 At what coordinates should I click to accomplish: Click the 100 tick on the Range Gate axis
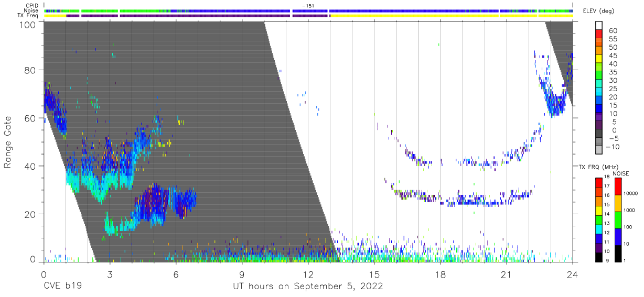(27, 24)
